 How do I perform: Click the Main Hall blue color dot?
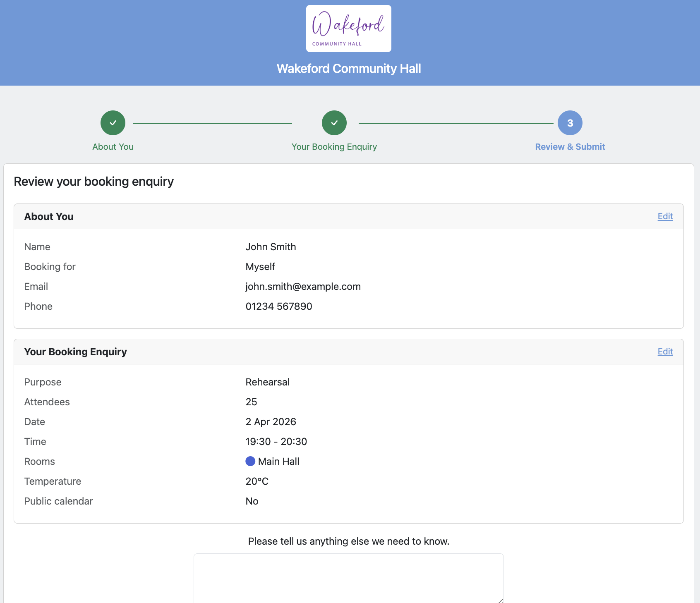250,461
